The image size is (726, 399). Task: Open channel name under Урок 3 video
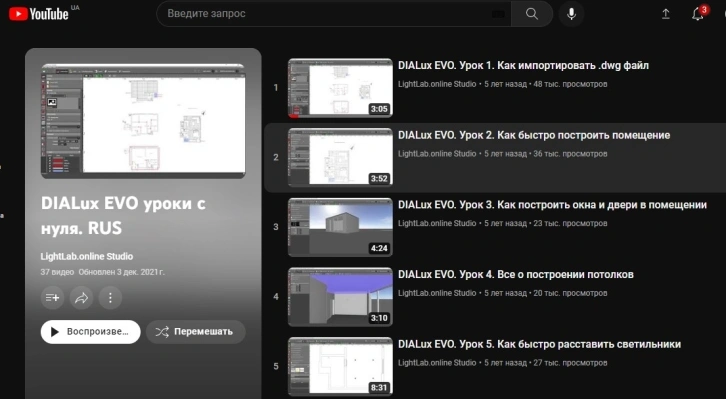(x=437, y=223)
